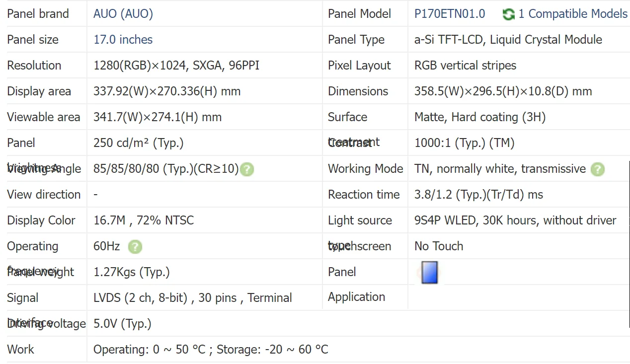
Task: Open the 17.0 inches panel size link
Action: (123, 40)
